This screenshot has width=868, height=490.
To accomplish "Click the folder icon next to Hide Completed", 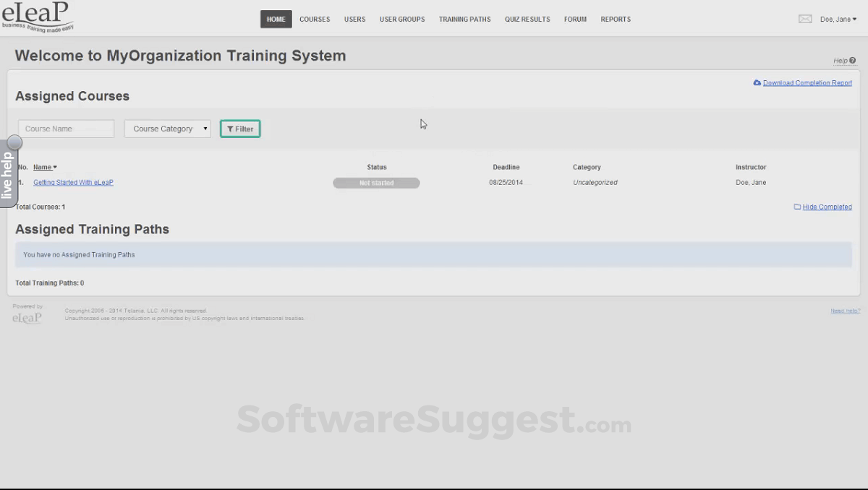I will [796, 207].
